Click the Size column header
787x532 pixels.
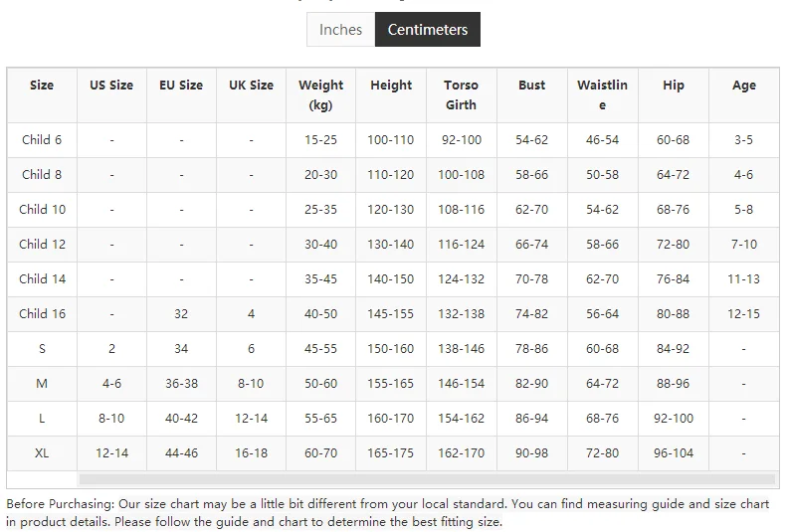42,86
